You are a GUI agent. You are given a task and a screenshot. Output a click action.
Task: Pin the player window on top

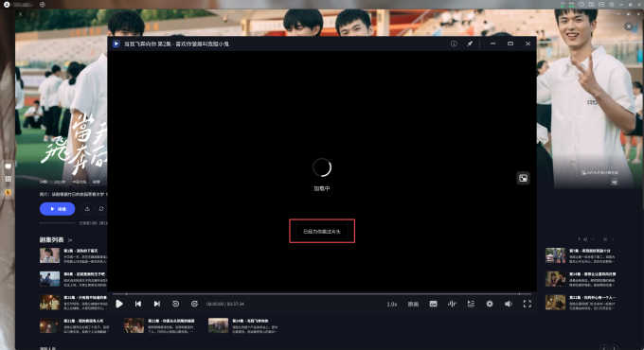(470, 44)
